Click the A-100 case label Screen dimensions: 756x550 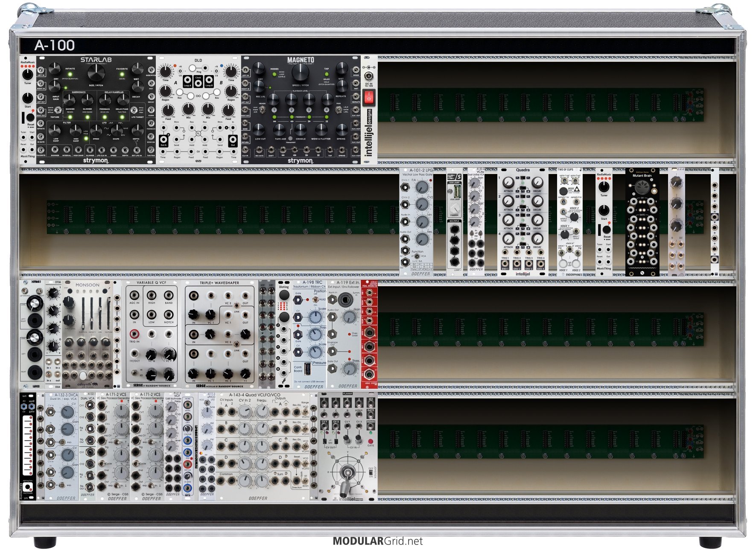(55, 45)
